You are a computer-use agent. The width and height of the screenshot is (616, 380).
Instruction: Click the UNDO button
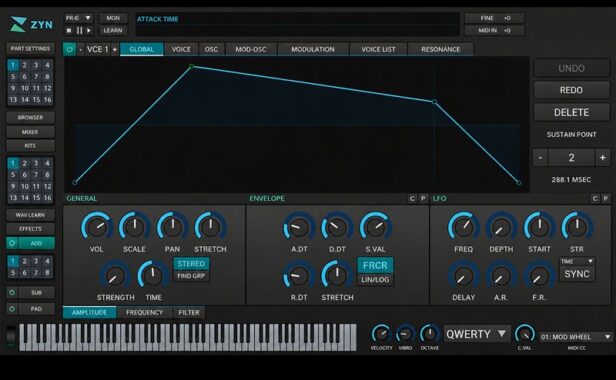click(572, 68)
